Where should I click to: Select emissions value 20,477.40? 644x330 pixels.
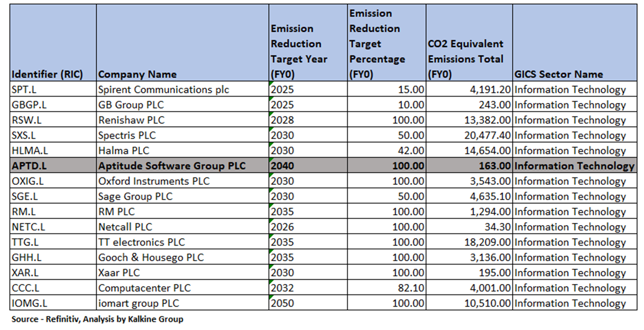click(x=469, y=135)
